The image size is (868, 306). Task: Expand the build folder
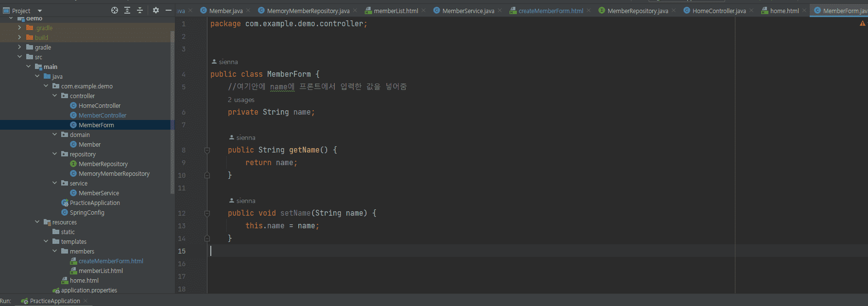pyautogui.click(x=19, y=37)
